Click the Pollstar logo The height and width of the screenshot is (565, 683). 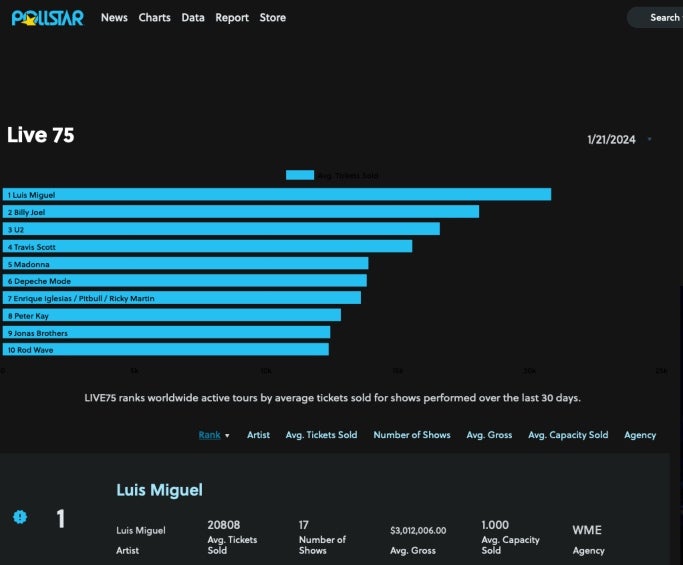(x=47, y=17)
